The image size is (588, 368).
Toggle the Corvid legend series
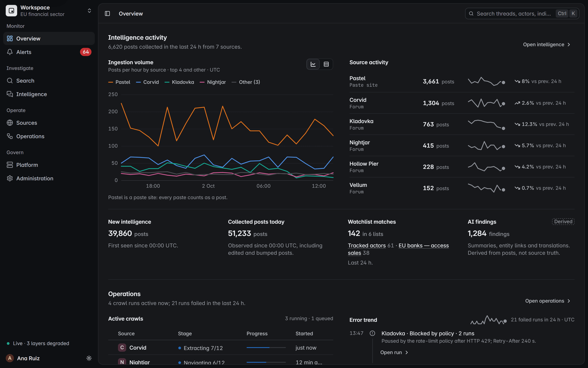(x=147, y=82)
